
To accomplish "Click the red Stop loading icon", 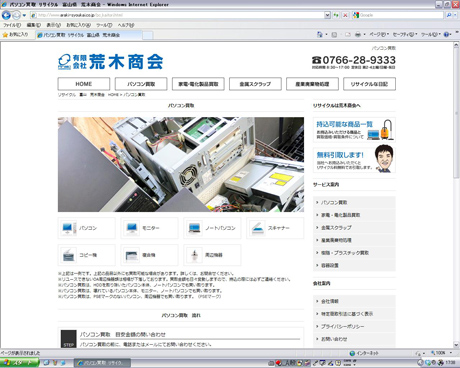I will (x=345, y=15).
